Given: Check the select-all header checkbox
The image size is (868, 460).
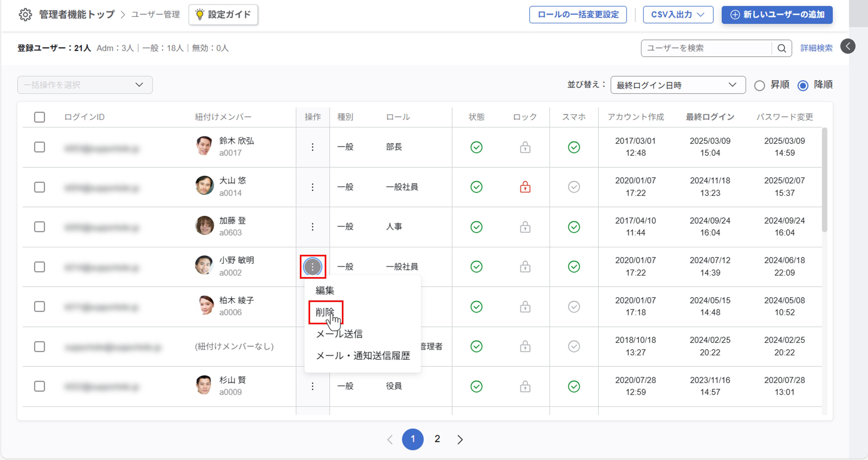Looking at the screenshot, I should (39, 117).
